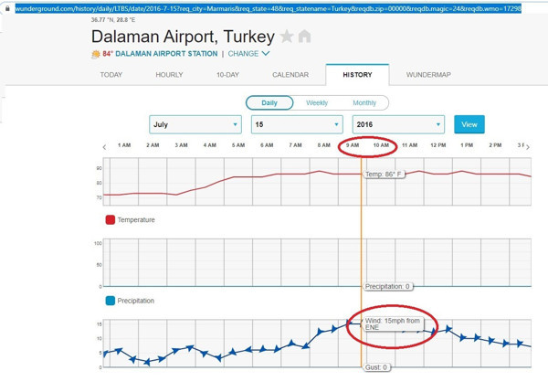Click the 84° current temperature reading
Viewport: 548px width, 392px height.
(x=107, y=54)
